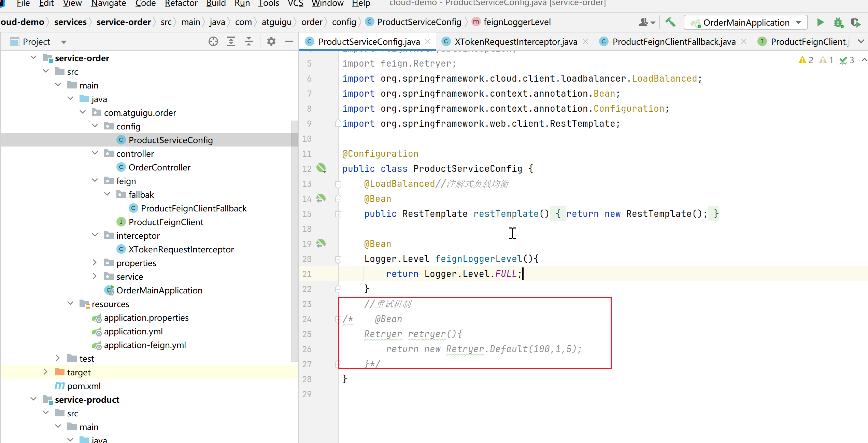Toggle code fold marker at line 15
Screen dimensions: 868x443
338,214
